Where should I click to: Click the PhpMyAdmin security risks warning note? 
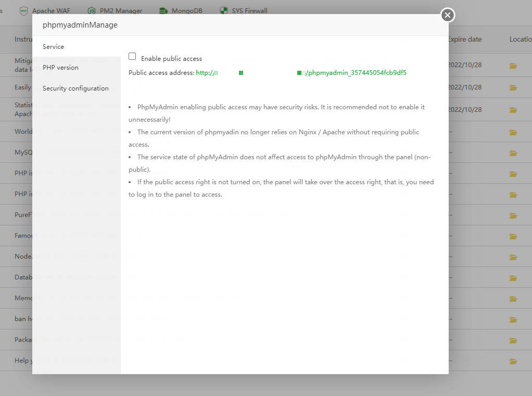(276, 113)
